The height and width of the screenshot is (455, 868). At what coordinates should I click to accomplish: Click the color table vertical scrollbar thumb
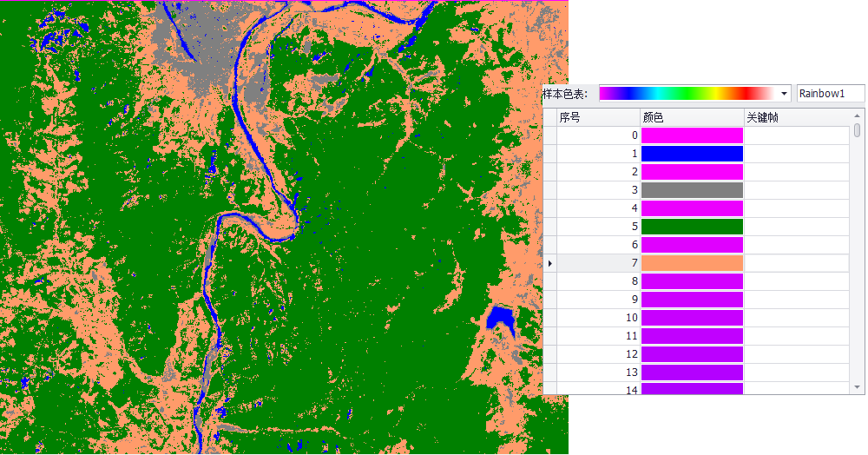click(858, 130)
